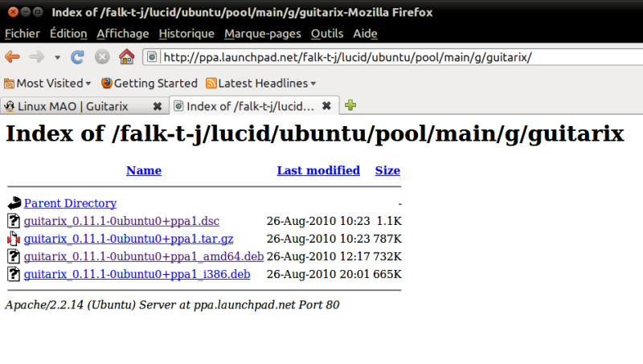Click the penguin favicon on Linux MAO tab

[x=10, y=107]
